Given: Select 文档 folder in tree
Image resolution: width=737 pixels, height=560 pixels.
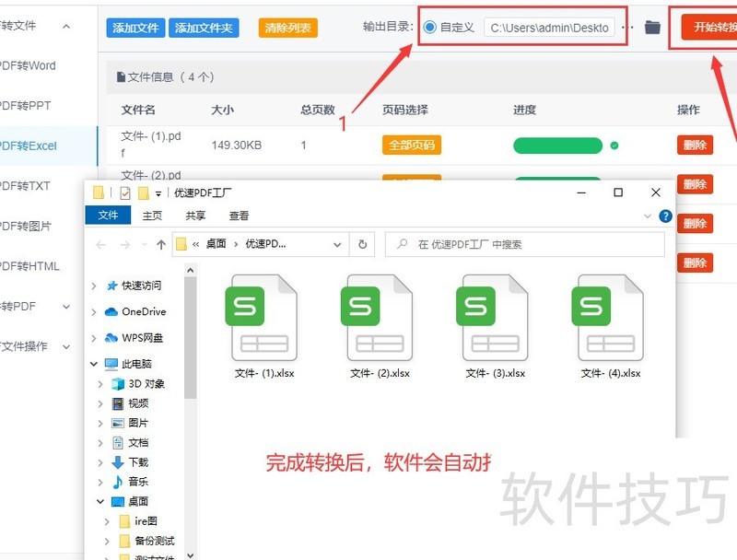Looking at the screenshot, I should coord(138,442).
